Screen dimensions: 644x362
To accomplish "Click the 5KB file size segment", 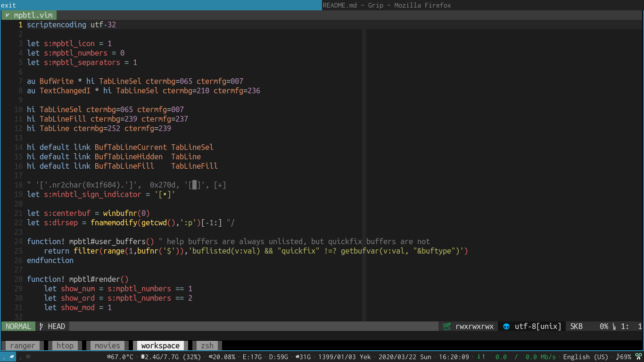I will point(577,326).
